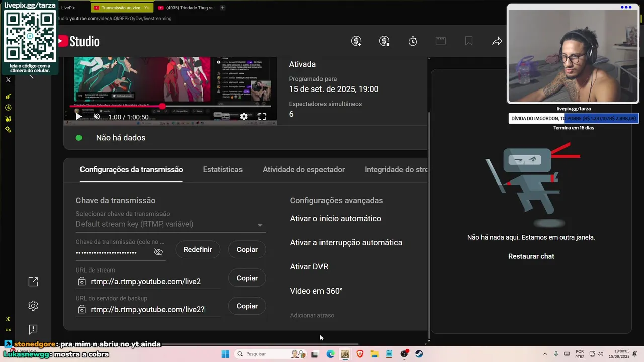Image resolution: width=644 pixels, height=362 pixels.
Task: Play the stream preview video
Action: (78, 116)
